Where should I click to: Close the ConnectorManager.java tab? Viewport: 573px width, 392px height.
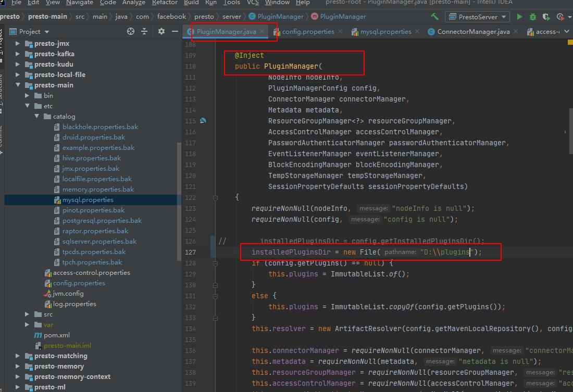(516, 31)
